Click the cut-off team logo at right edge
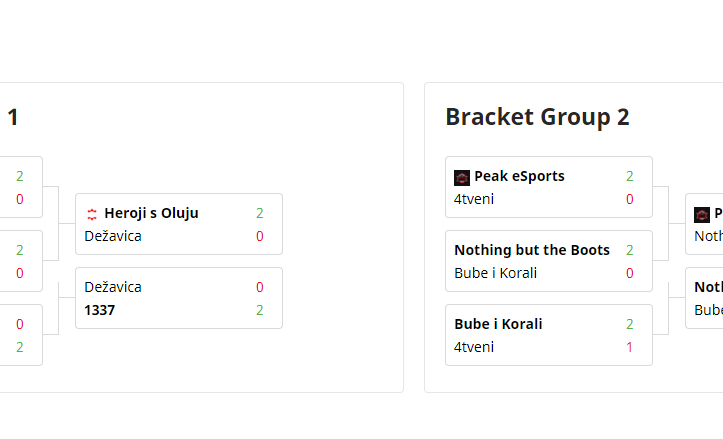 [x=702, y=214]
